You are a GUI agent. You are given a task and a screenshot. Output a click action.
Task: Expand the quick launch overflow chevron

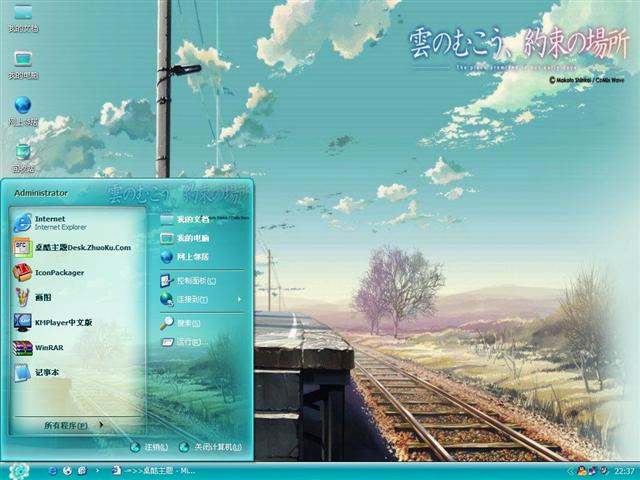(x=97, y=471)
